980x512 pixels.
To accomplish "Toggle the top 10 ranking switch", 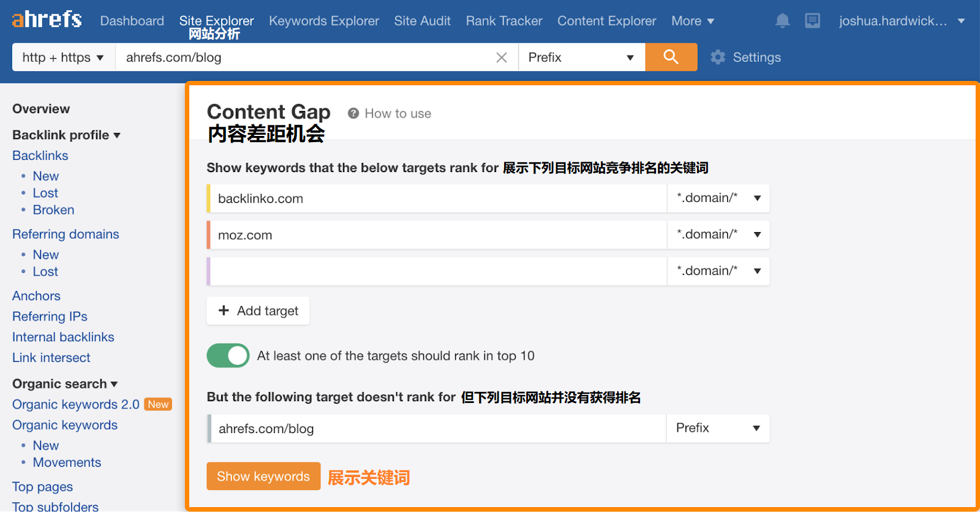I will tap(228, 355).
